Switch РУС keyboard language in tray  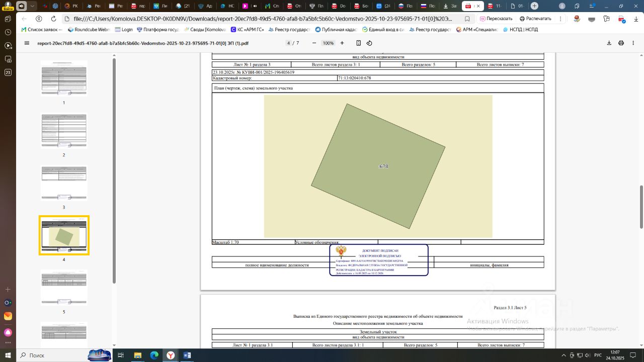click(x=598, y=355)
